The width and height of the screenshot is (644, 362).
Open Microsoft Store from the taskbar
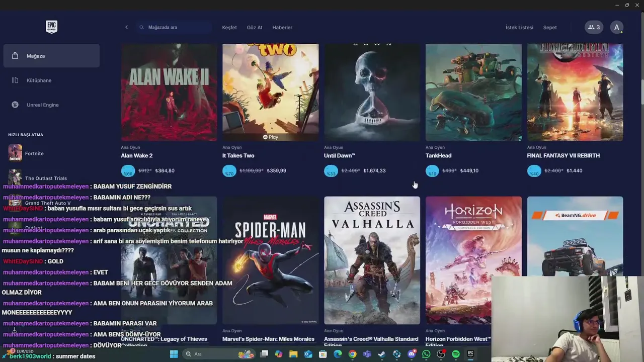click(323, 354)
